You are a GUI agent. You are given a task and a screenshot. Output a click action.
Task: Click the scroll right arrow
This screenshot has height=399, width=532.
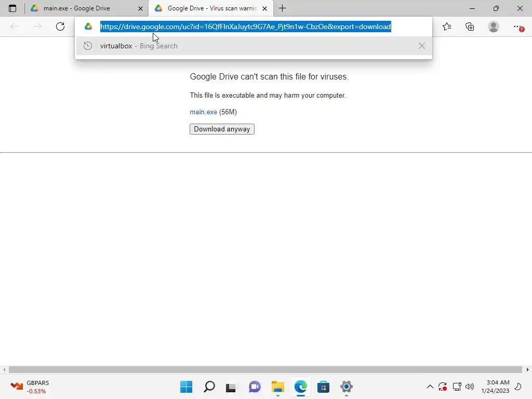click(528, 369)
